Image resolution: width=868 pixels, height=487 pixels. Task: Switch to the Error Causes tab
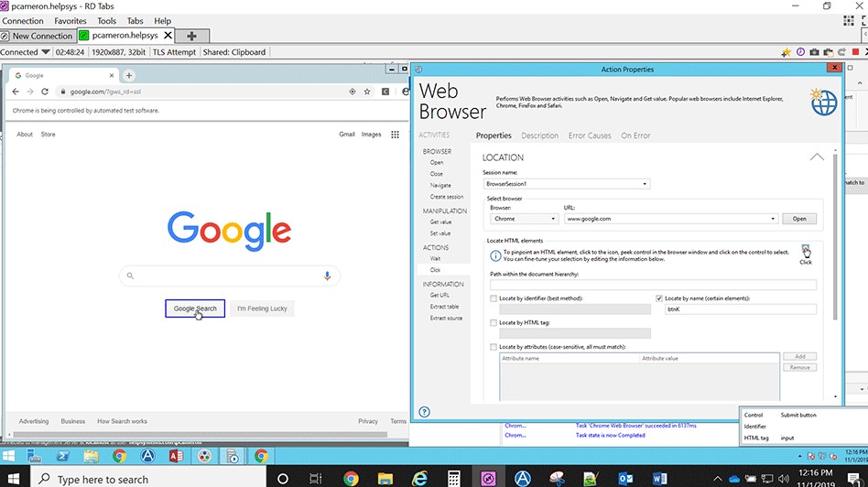(x=590, y=135)
